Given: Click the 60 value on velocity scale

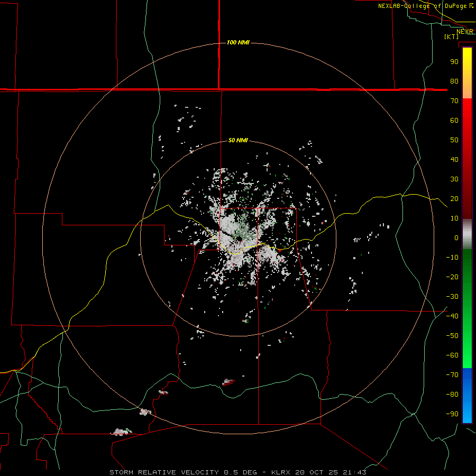Looking at the screenshot, I should coord(454,120).
